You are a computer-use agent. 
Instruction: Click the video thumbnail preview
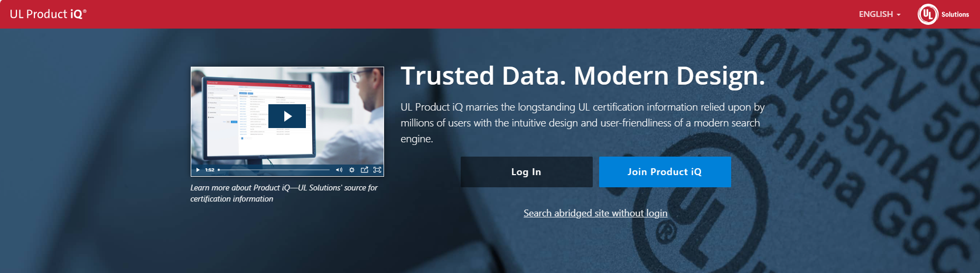tap(287, 122)
